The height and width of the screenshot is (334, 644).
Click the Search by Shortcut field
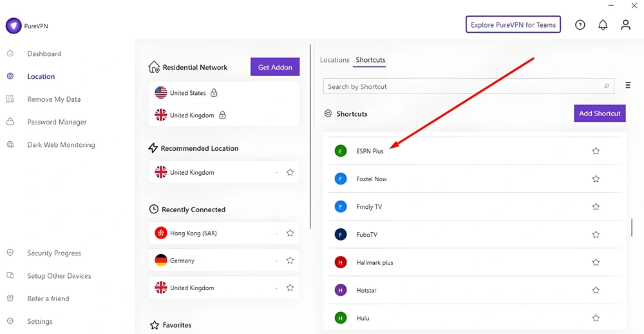[x=469, y=86]
